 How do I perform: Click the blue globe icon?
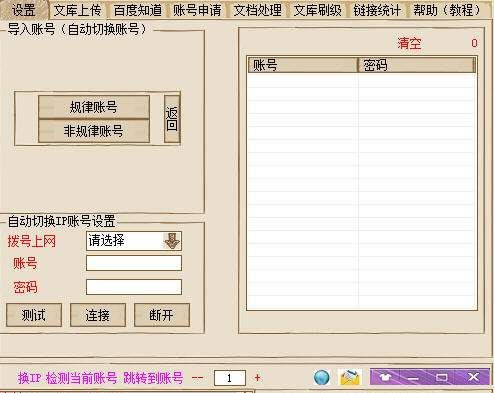coord(322,378)
